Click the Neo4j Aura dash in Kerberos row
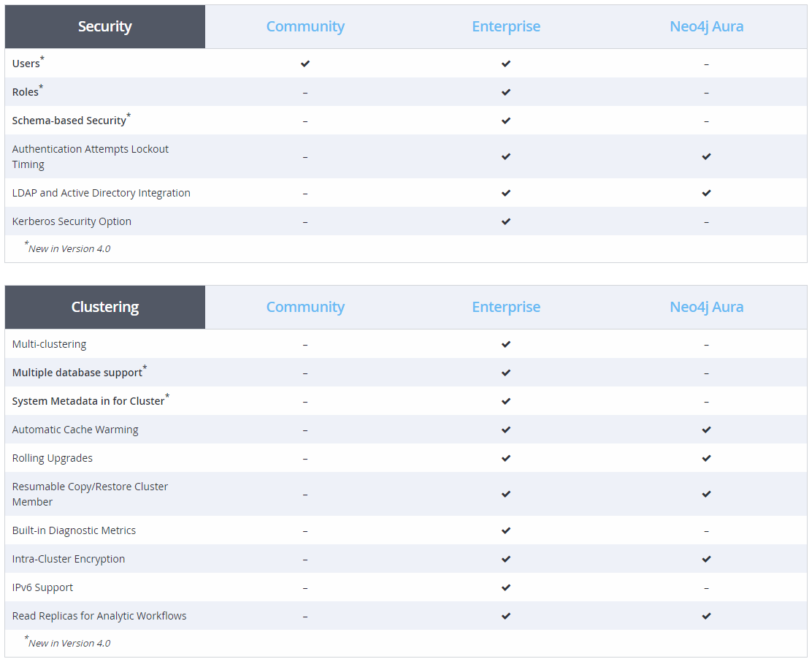 coord(706,222)
